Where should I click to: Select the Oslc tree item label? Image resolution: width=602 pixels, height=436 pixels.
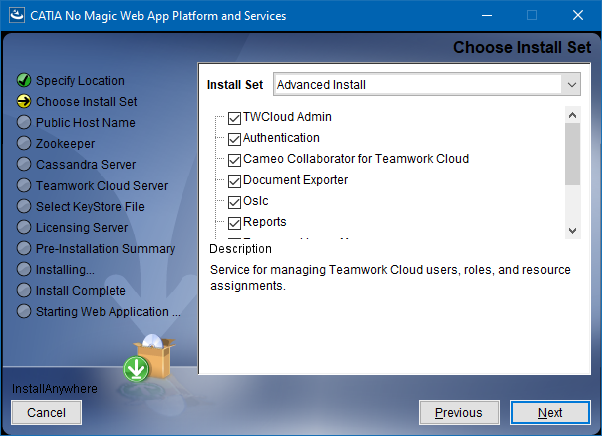[x=257, y=201]
